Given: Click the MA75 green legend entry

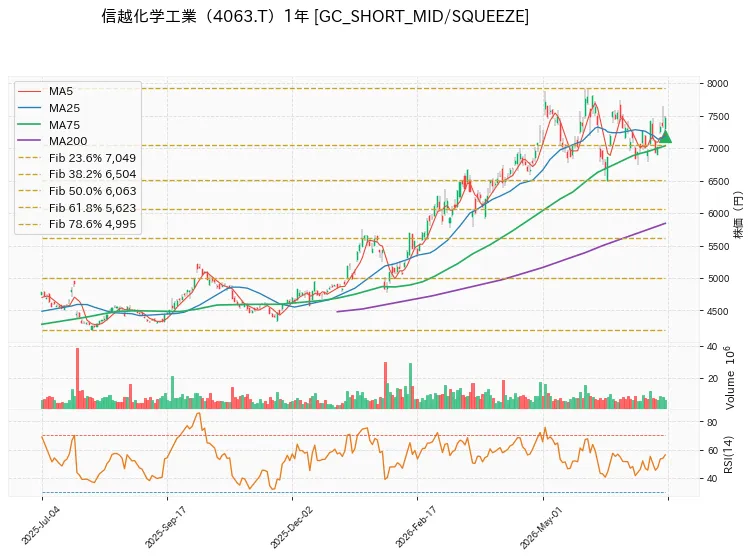Looking at the screenshot, I should point(48,125).
